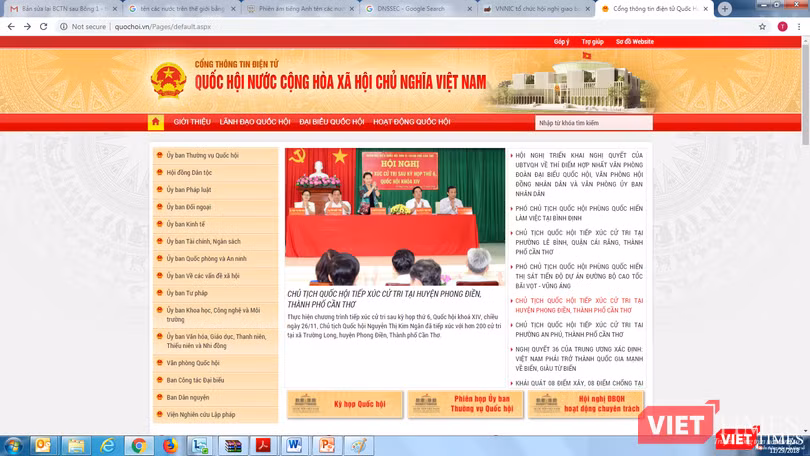Click the Góp ý link
810x456 pixels.
pos(561,42)
